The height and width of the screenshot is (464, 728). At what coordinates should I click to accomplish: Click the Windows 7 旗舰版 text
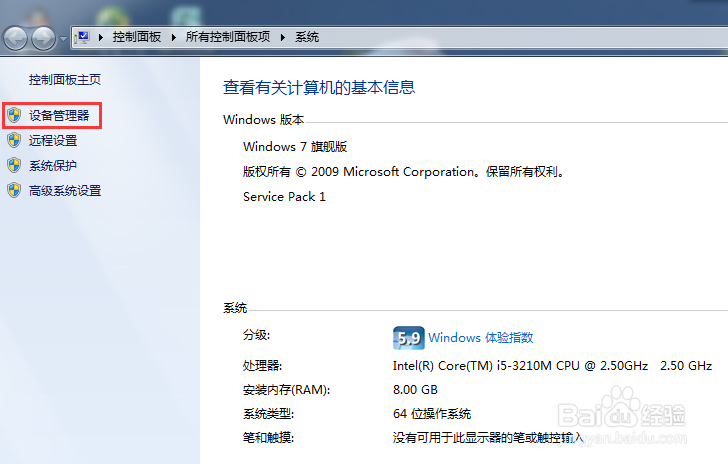click(295, 147)
